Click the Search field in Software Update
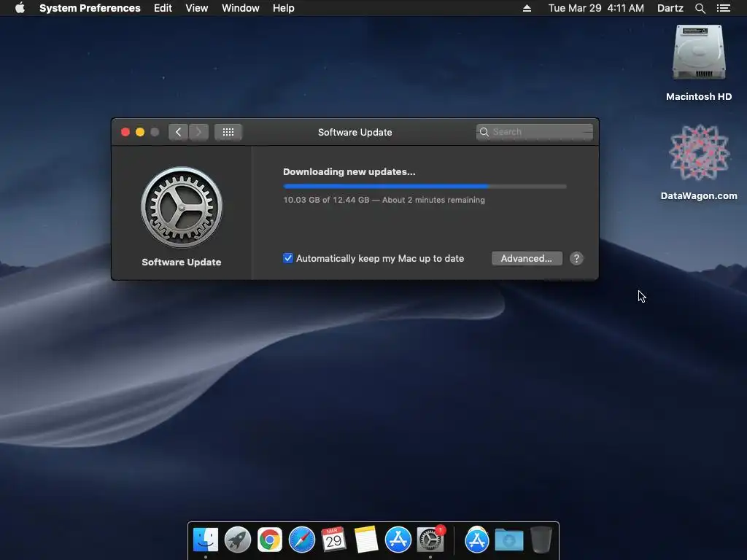Viewport: 747px width, 560px height. [535, 132]
